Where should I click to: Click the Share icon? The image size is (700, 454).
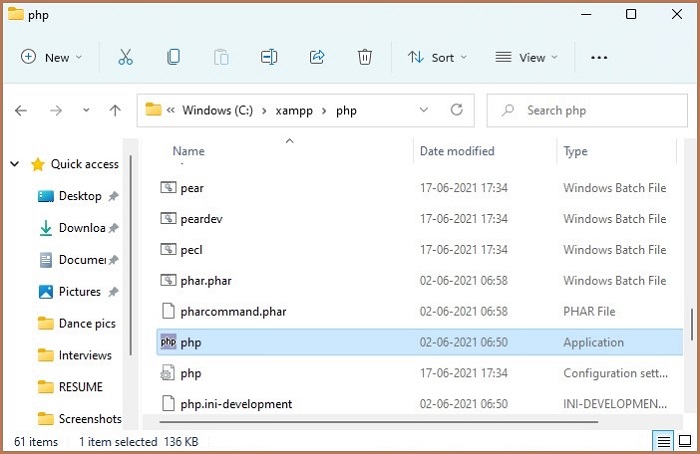pos(317,57)
